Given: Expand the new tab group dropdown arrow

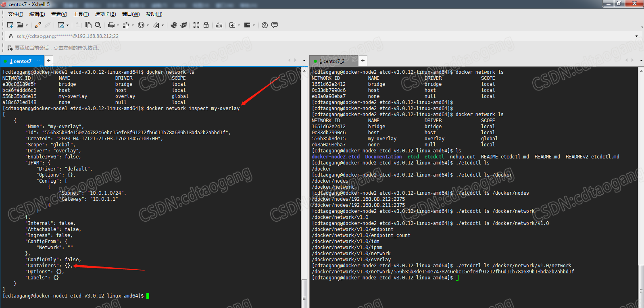Looking at the screenshot, I should coord(239,25).
